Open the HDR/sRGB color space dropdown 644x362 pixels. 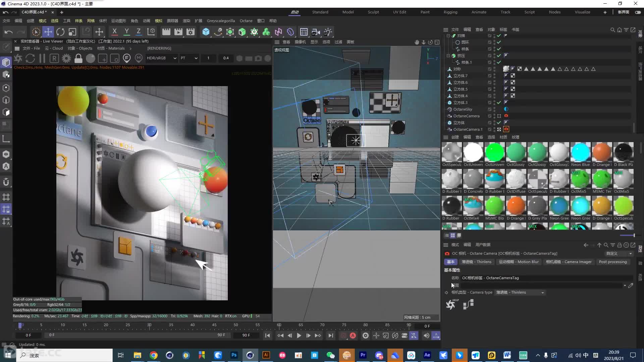[x=161, y=58]
